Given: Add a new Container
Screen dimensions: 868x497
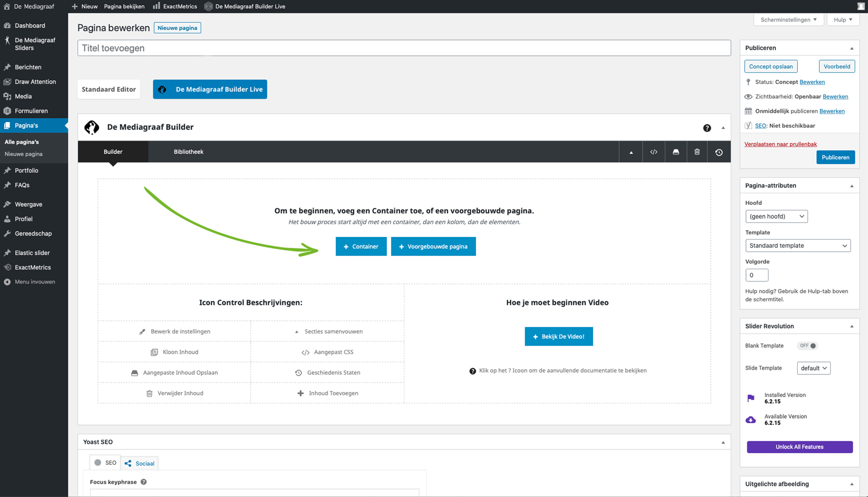Looking at the screenshot, I should point(361,247).
